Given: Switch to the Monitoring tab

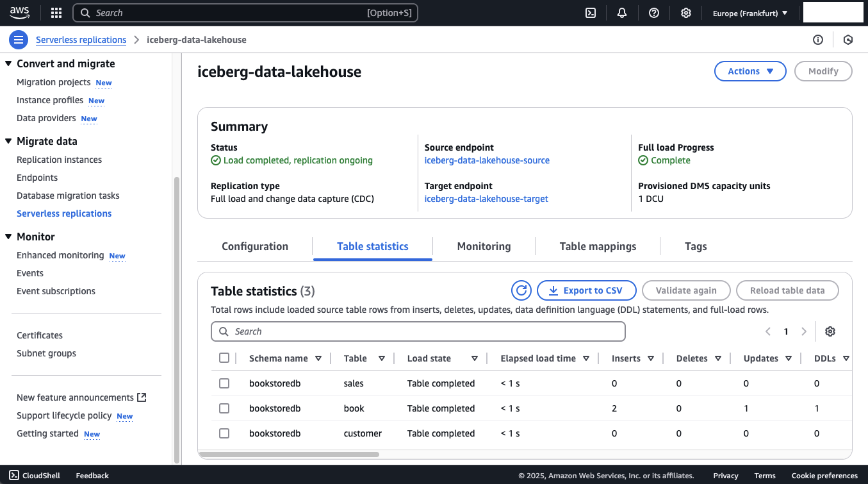Looking at the screenshot, I should [484, 246].
